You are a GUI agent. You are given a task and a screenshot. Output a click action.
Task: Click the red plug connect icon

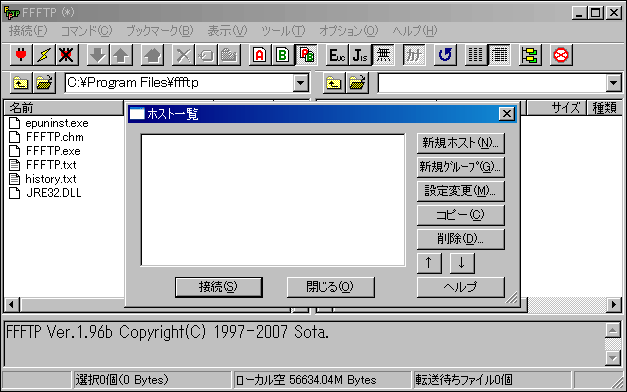click(x=21, y=55)
